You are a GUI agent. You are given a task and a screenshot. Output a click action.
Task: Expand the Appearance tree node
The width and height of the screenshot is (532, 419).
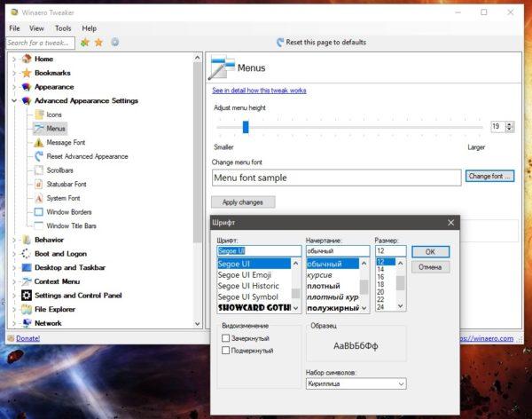pyautogui.click(x=14, y=87)
